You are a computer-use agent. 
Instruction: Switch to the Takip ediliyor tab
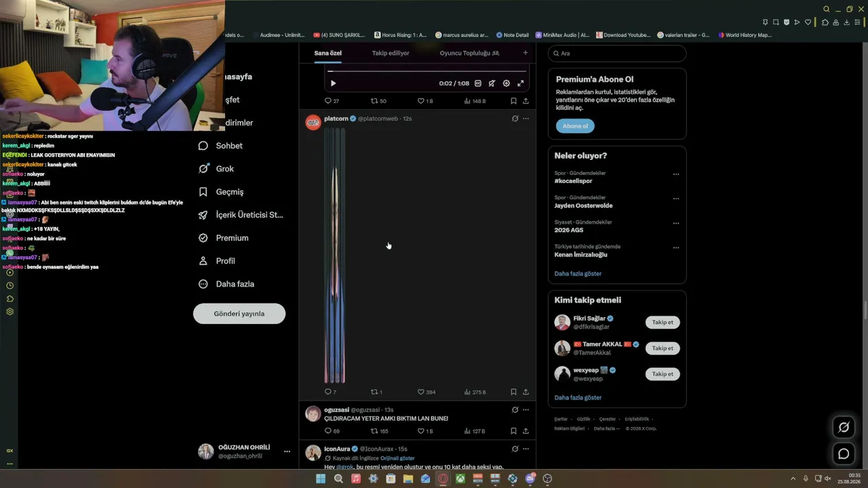tap(391, 53)
